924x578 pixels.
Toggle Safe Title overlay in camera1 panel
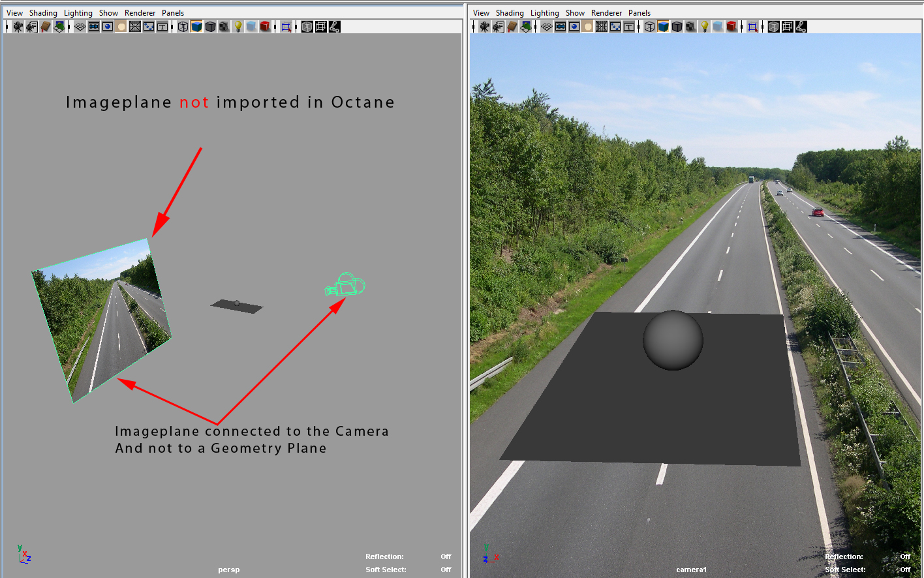pos(629,27)
